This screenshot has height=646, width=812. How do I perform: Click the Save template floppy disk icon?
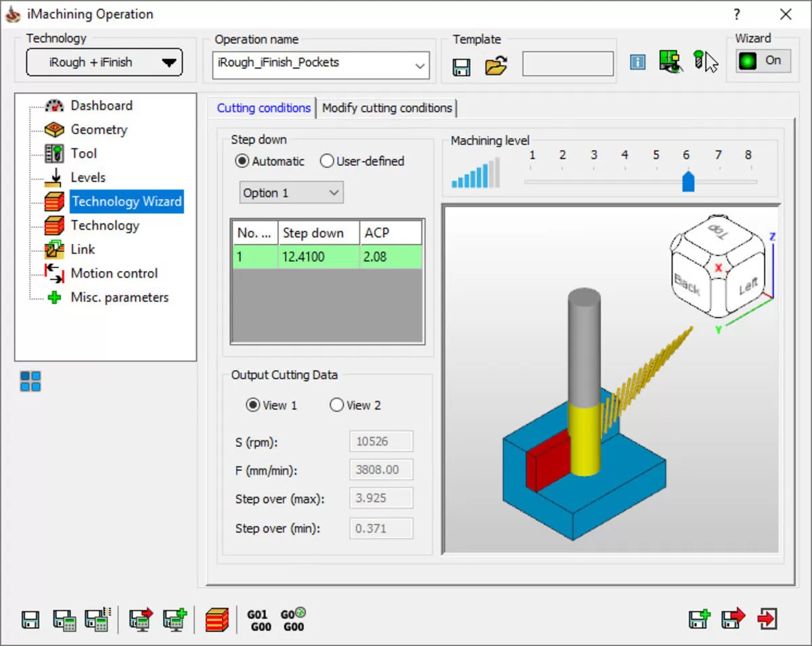tap(461, 67)
